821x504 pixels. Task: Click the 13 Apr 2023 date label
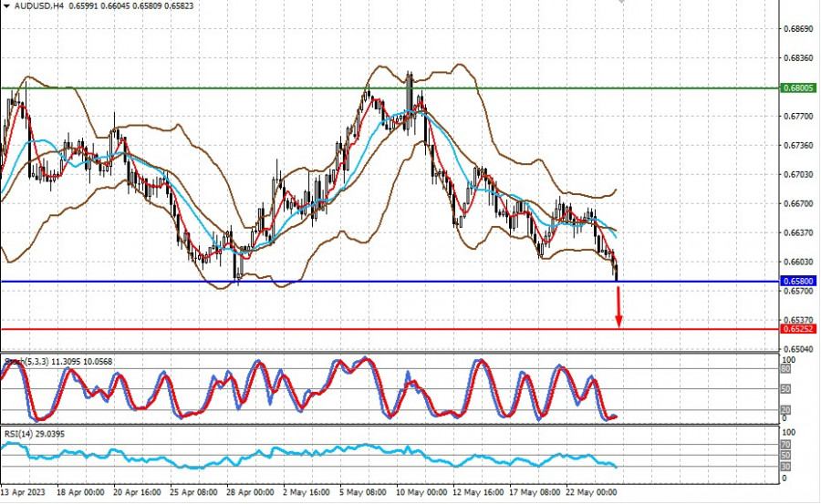tap(23, 492)
